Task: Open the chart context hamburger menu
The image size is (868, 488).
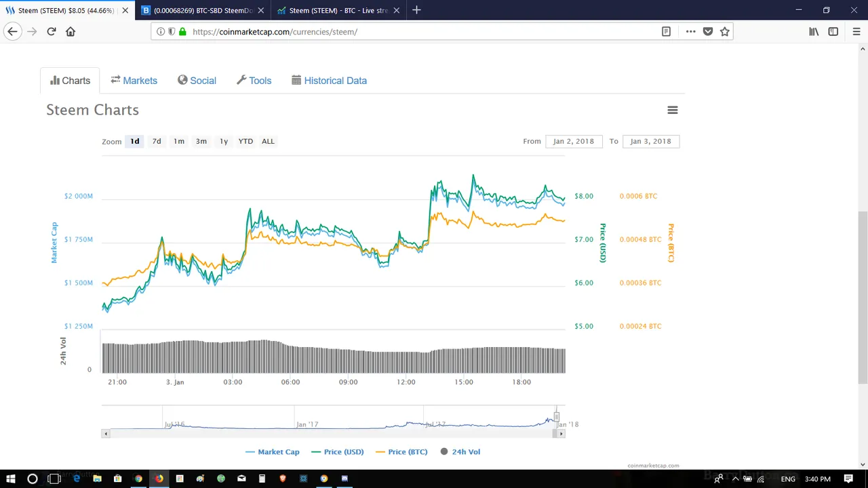Action: click(x=673, y=110)
